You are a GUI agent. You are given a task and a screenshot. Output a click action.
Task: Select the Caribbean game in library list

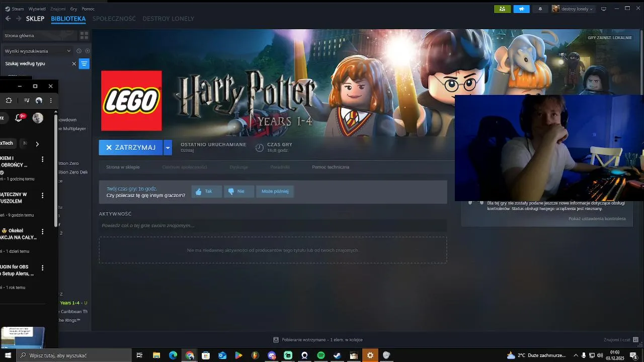[74, 311]
